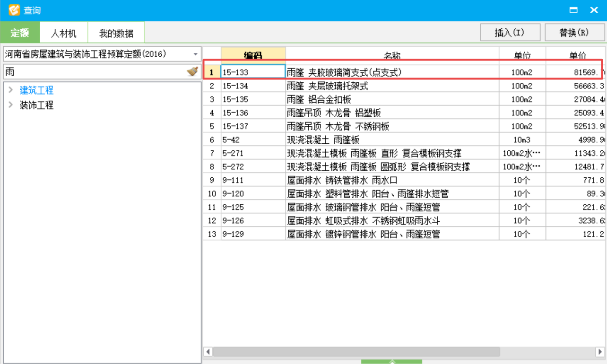
Task: Select the 装饰工程 tree item
Action: (x=36, y=105)
